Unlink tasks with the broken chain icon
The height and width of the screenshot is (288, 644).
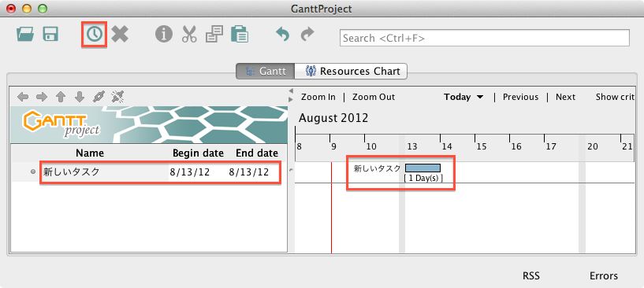117,98
